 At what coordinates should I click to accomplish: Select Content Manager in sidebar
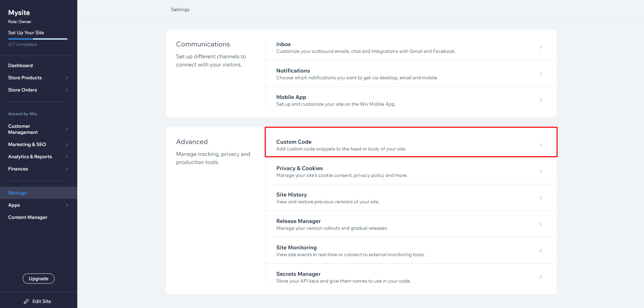(x=28, y=217)
